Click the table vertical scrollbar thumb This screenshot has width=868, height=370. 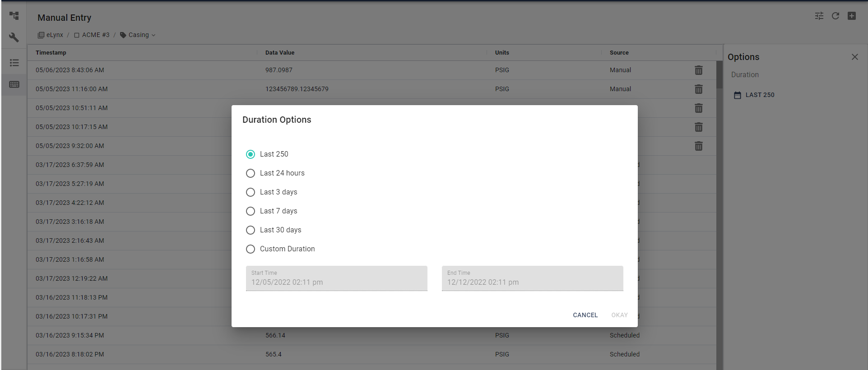click(x=719, y=74)
